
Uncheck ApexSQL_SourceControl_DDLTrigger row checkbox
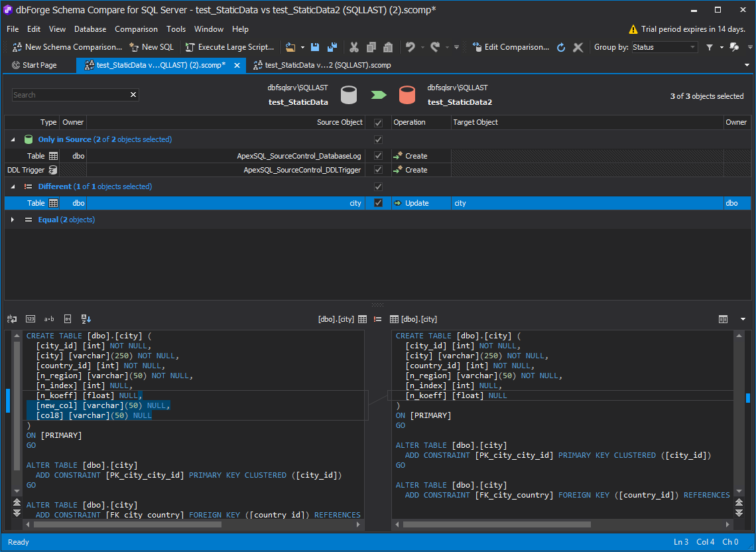(379, 170)
